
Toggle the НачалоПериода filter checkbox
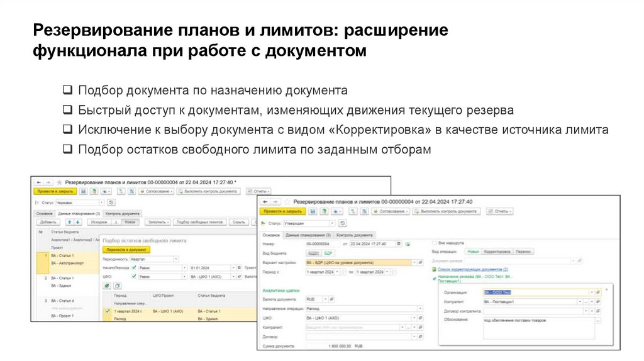[133, 267]
